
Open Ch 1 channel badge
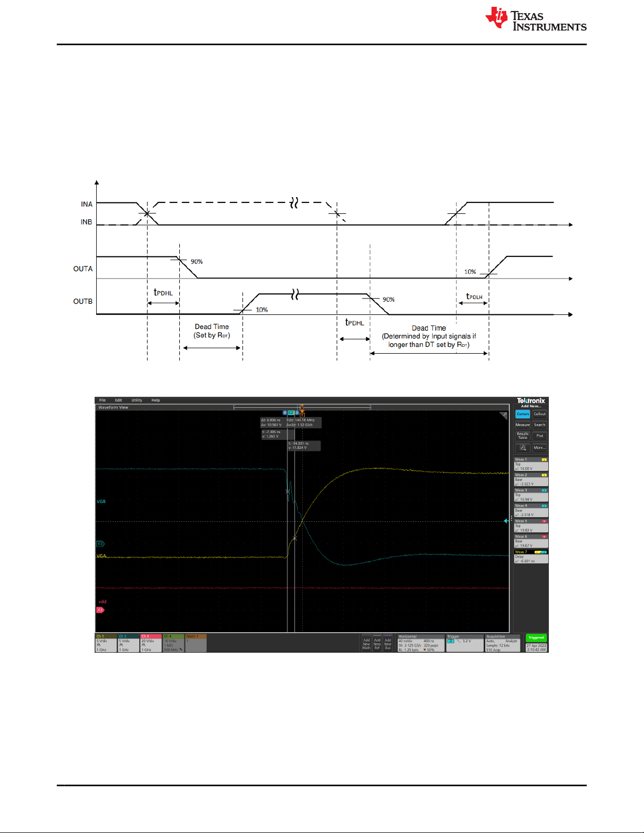(x=106, y=643)
